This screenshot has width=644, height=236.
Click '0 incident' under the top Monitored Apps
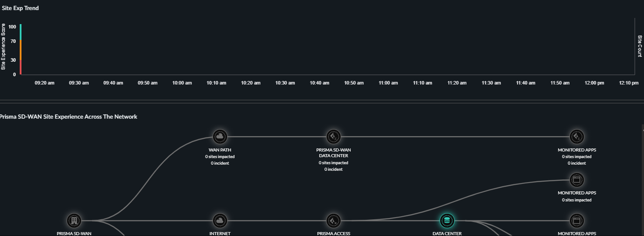(576, 163)
